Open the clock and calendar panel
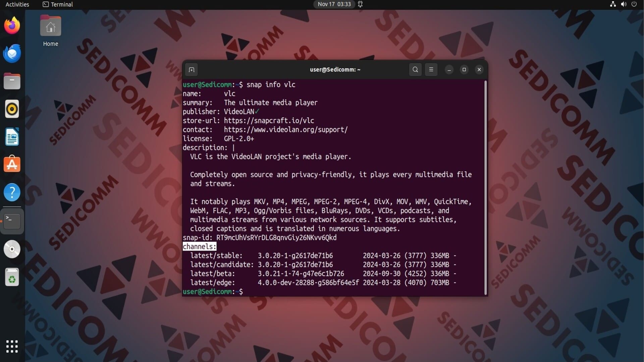Image resolution: width=644 pixels, height=362 pixels. [x=334, y=4]
